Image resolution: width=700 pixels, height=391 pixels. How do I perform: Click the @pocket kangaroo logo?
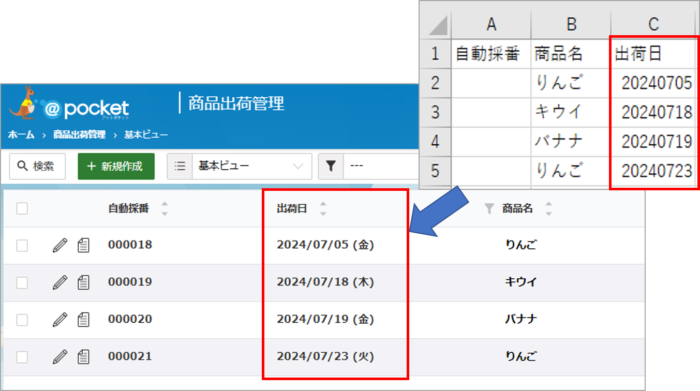pyautogui.click(x=69, y=104)
